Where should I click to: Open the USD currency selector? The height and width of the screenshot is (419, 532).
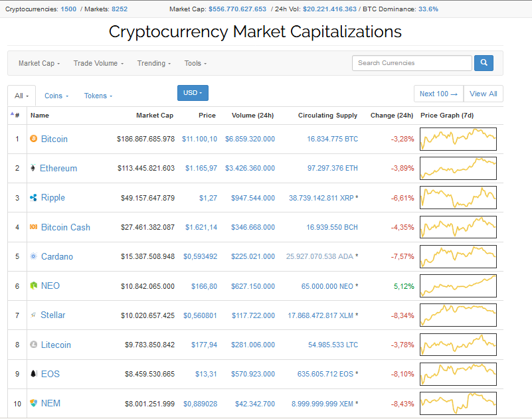click(x=193, y=93)
